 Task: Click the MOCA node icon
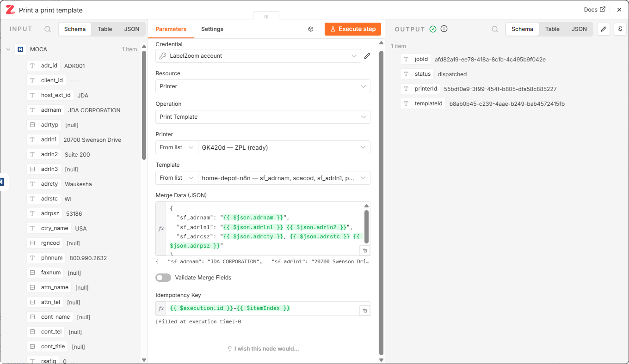(20, 49)
